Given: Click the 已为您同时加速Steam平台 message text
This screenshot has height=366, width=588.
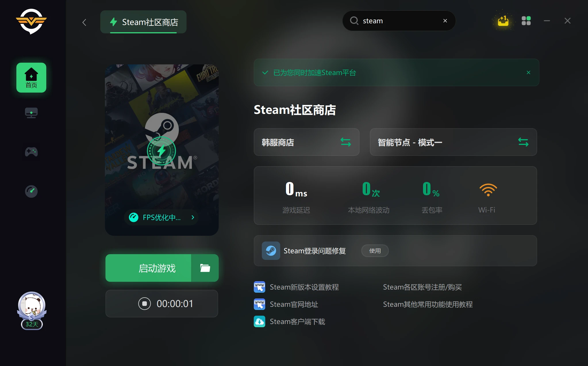Looking at the screenshot, I should pyautogui.click(x=315, y=73).
